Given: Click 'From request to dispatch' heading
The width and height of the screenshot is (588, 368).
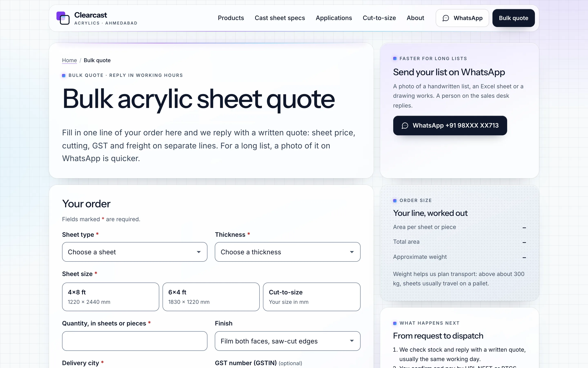Looking at the screenshot, I should (438, 336).
